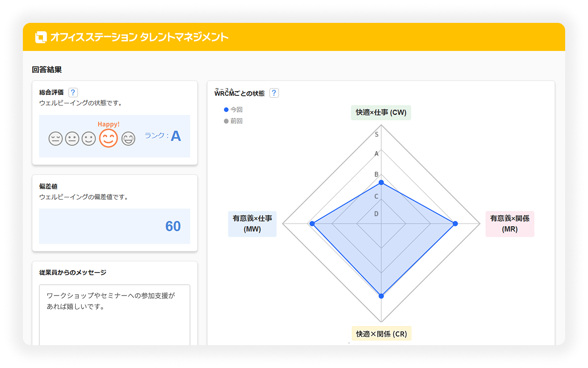Click the CW data point on radar chart

[381, 183]
